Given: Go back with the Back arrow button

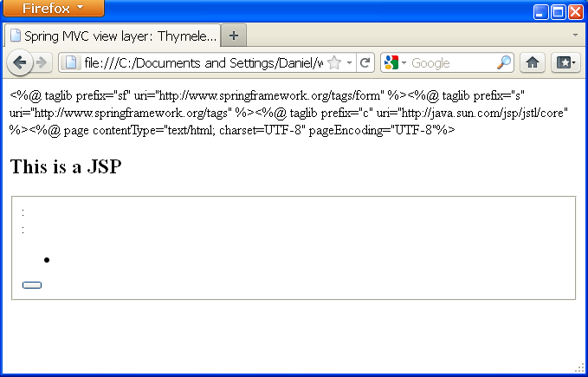Looking at the screenshot, I should [x=20, y=62].
